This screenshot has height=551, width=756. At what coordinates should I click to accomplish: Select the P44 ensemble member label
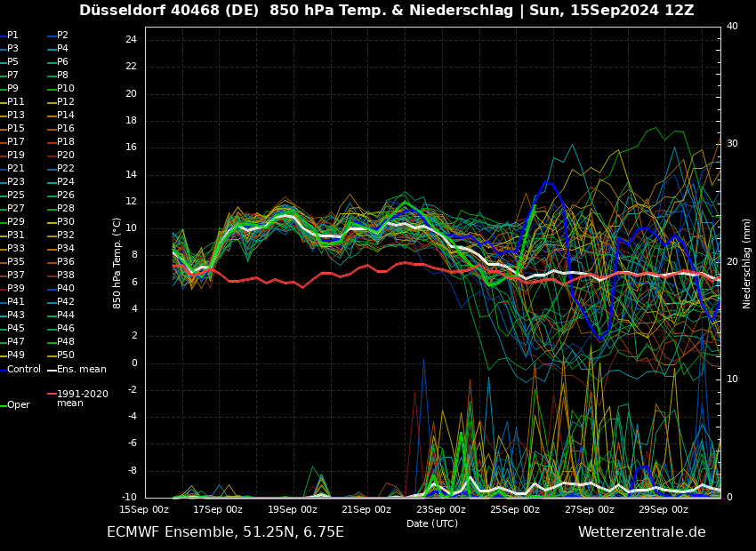pyautogui.click(x=66, y=315)
